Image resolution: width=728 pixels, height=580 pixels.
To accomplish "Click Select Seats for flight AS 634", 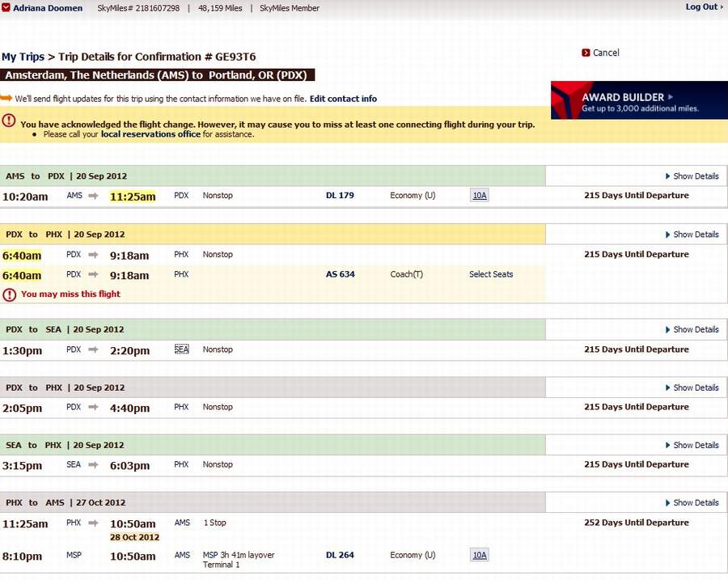I will tap(491, 274).
